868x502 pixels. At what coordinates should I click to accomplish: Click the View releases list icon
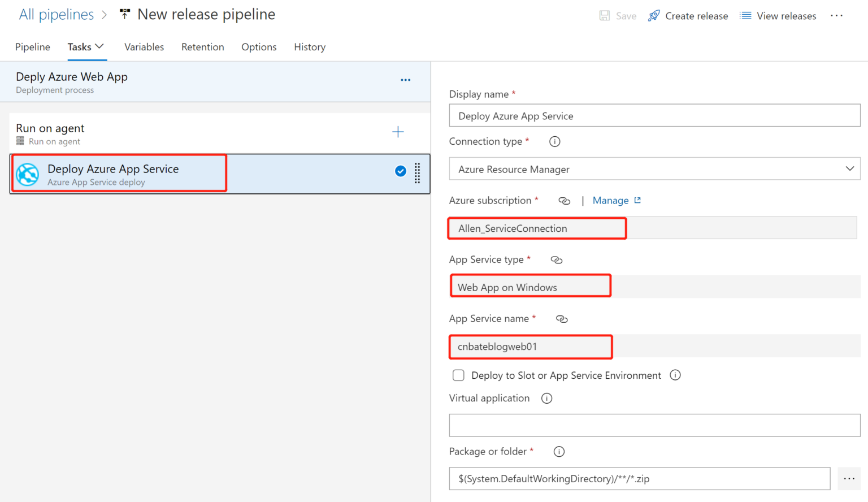tap(746, 16)
